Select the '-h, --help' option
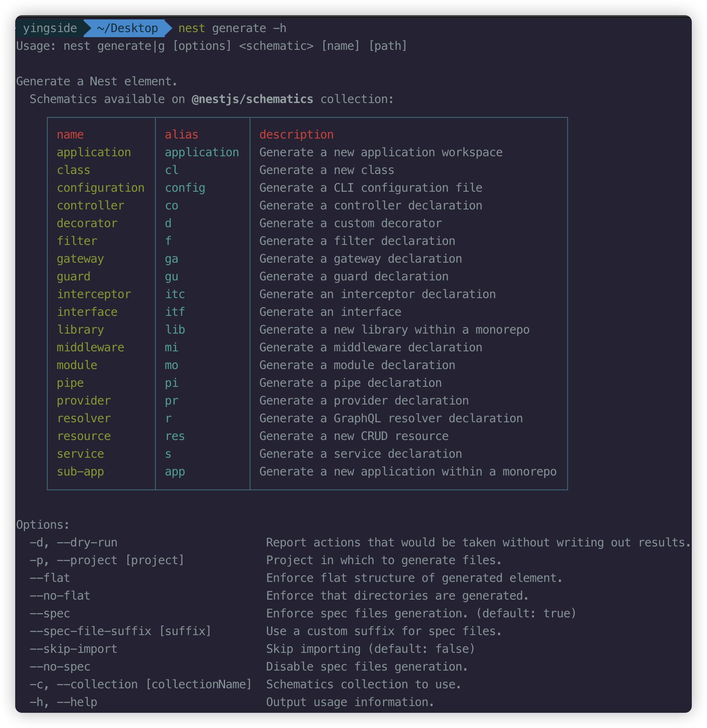Screen dimensions: 707x728 pos(63,702)
